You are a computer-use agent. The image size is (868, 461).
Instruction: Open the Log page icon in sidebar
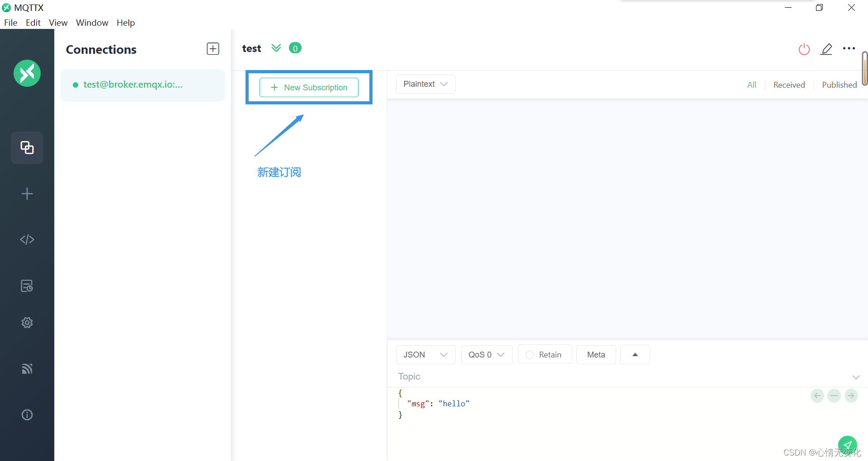[x=27, y=286]
